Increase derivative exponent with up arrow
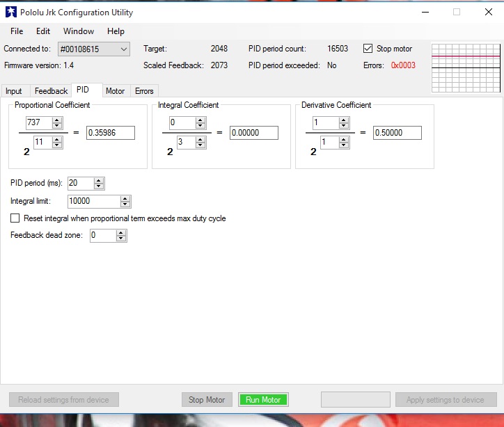The height and width of the screenshot is (427, 504). [x=344, y=139]
